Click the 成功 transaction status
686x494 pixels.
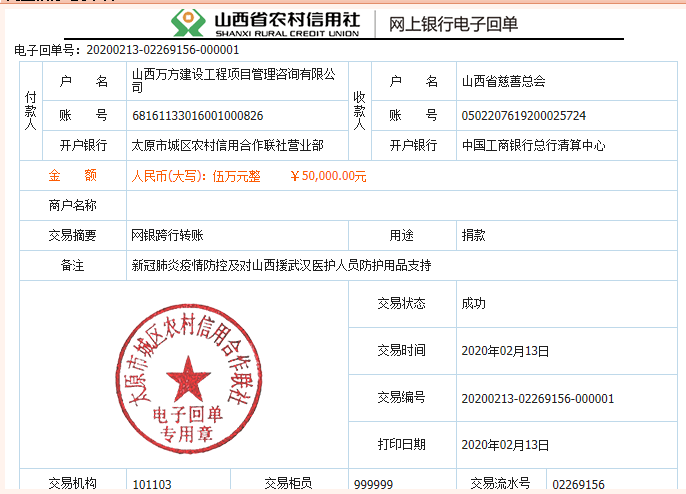473,303
